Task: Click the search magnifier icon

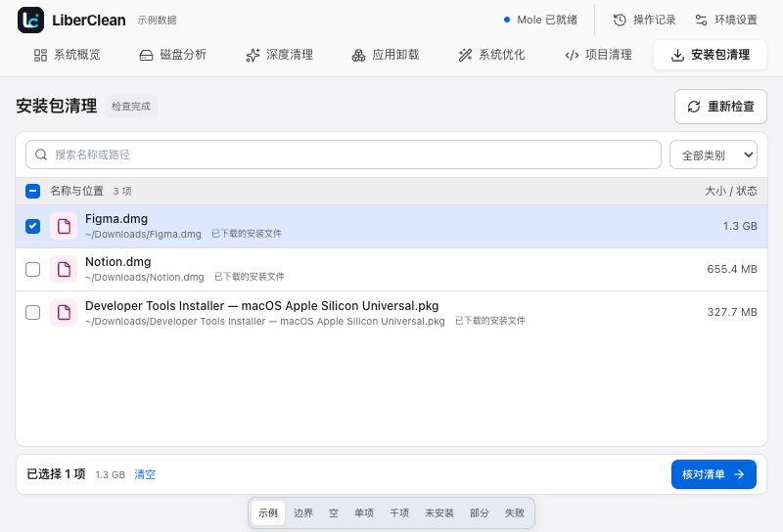Action: [41, 155]
